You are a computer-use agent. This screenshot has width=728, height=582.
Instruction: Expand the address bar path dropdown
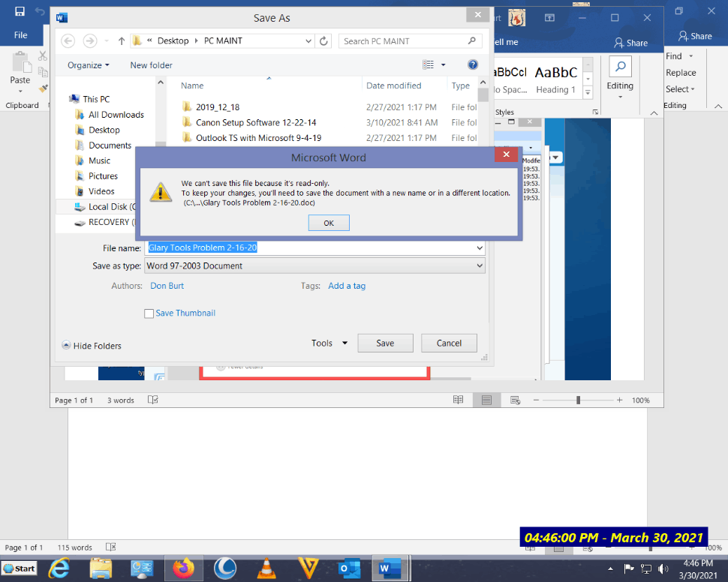point(308,40)
